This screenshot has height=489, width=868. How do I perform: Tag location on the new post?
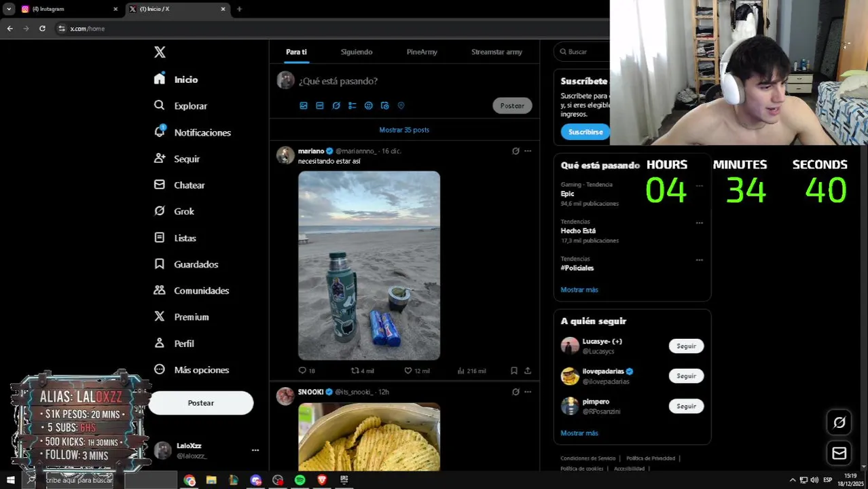click(x=401, y=105)
